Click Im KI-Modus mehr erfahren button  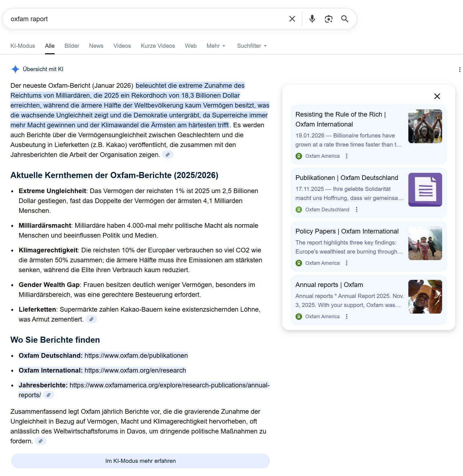tap(140, 461)
